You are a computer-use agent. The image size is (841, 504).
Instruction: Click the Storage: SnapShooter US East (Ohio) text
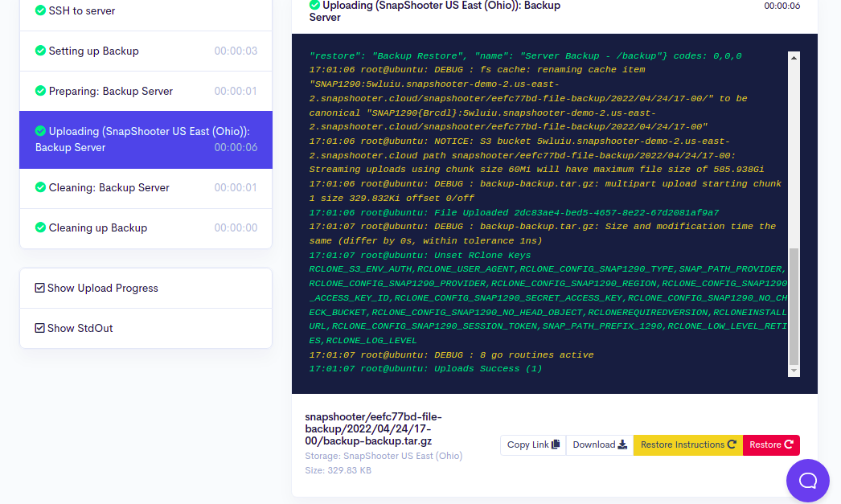click(384, 456)
